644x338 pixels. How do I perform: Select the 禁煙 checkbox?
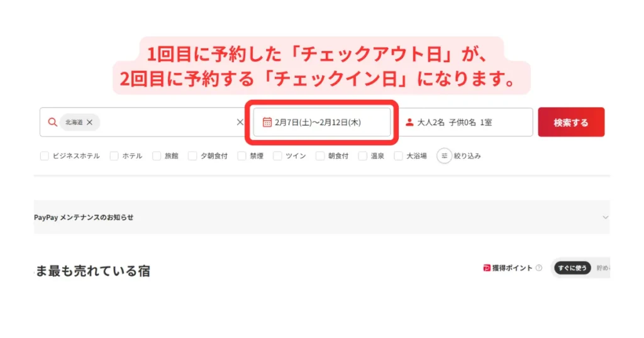pos(242,156)
